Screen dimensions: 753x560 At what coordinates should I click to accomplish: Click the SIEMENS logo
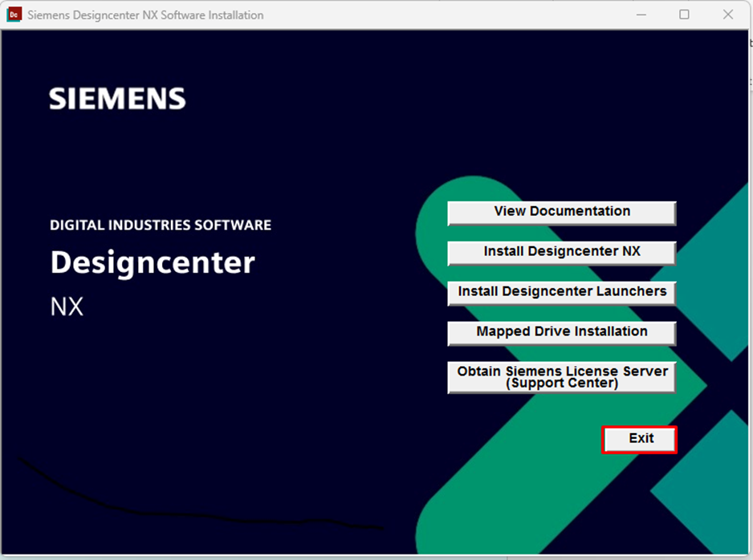pos(117,99)
